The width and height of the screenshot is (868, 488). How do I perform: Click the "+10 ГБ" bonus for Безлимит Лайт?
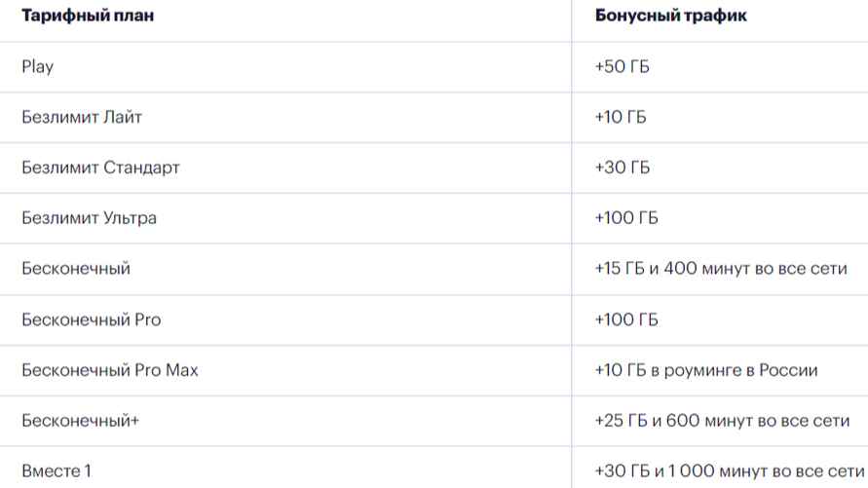tap(621, 118)
